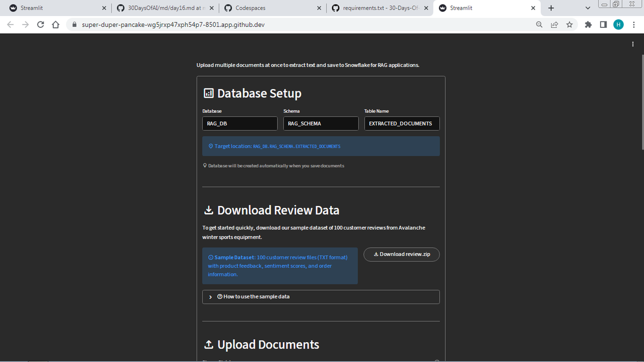Open the H profile avatar
The width and height of the screenshot is (644, 362).
pyautogui.click(x=618, y=25)
